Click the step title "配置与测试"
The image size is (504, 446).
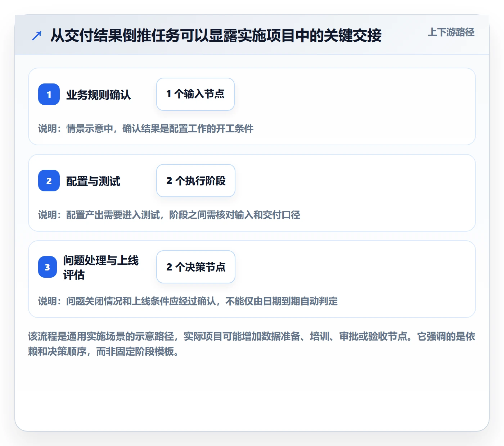(x=93, y=181)
